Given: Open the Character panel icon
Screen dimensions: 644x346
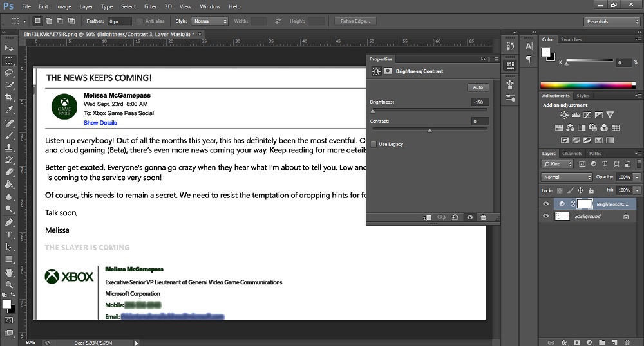Looking at the screenshot, I should coord(529,46).
